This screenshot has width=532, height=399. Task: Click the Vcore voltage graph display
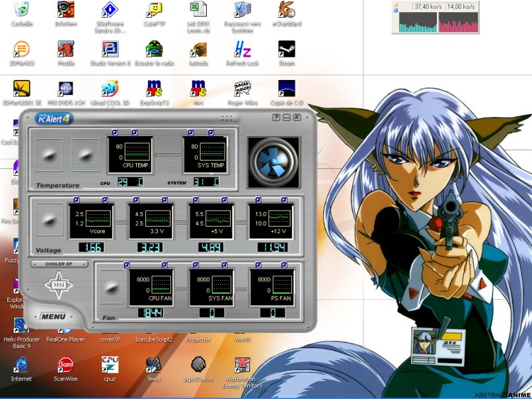click(x=91, y=221)
